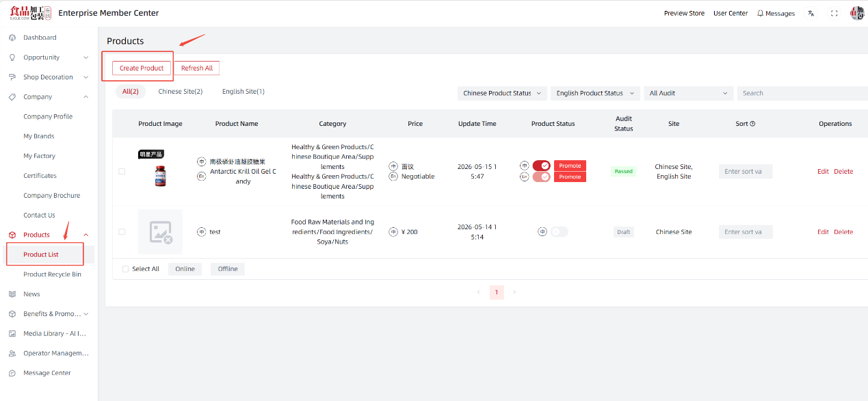Click the Operator Management person icon

pos(12,354)
